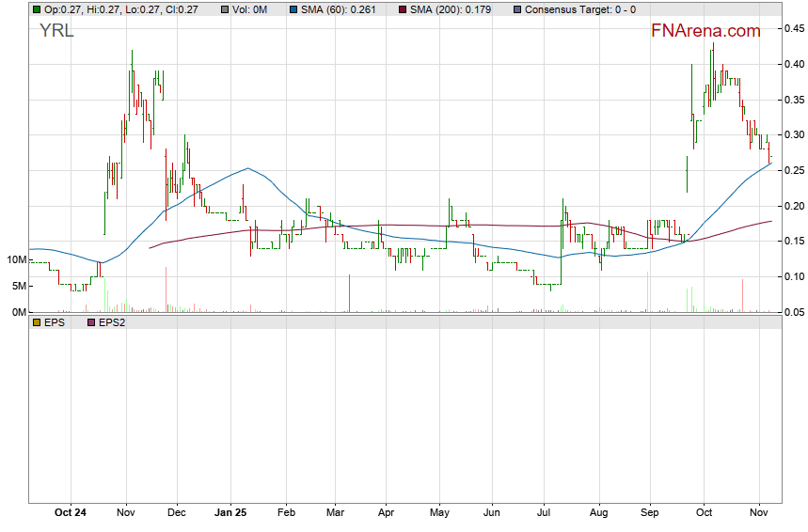Click the dark red SMA (200) legend square
The image size is (808, 532).
[402, 9]
